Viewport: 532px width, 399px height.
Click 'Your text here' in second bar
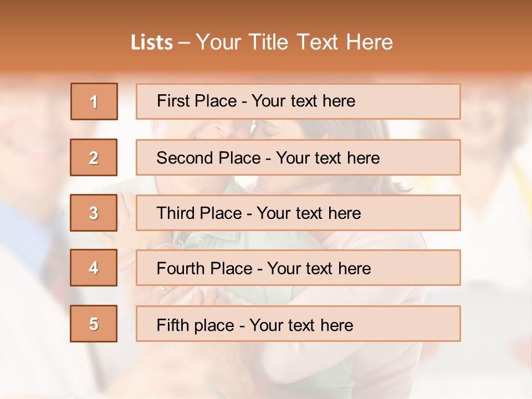click(x=328, y=158)
